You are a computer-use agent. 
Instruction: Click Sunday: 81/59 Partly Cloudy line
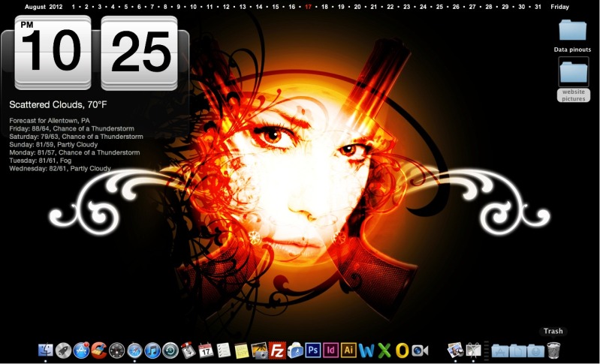pyautogui.click(x=53, y=145)
